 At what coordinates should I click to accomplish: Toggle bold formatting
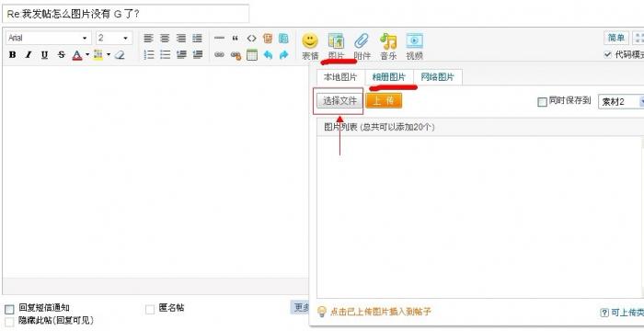(x=13, y=54)
